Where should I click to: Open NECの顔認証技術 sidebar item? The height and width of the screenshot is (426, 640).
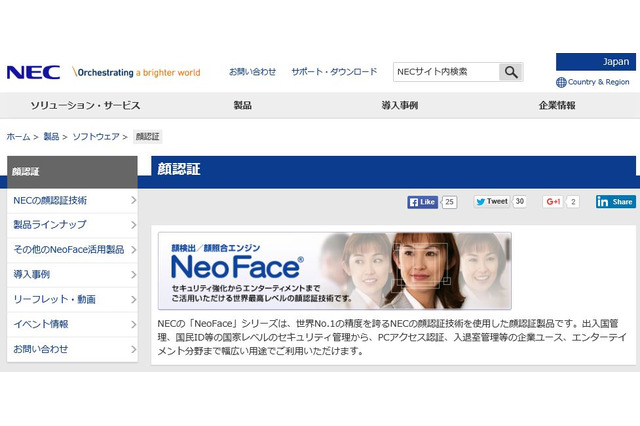click(x=72, y=200)
